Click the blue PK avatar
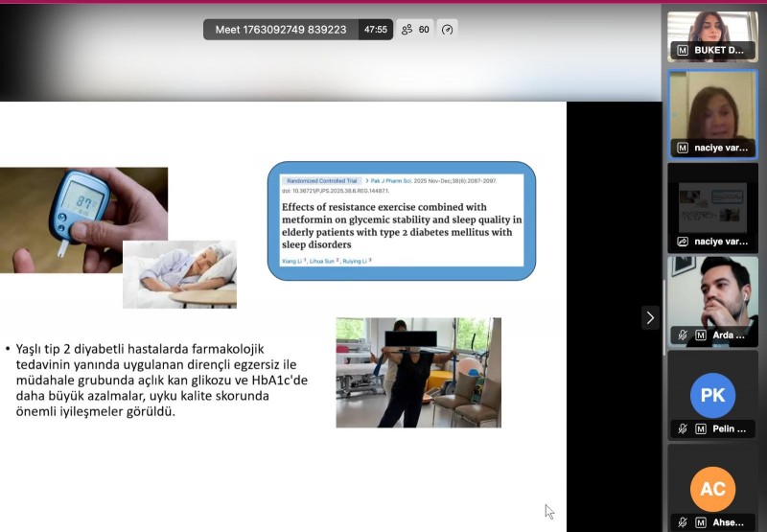The width and height of the screenshot is (767, 532). 712,395
